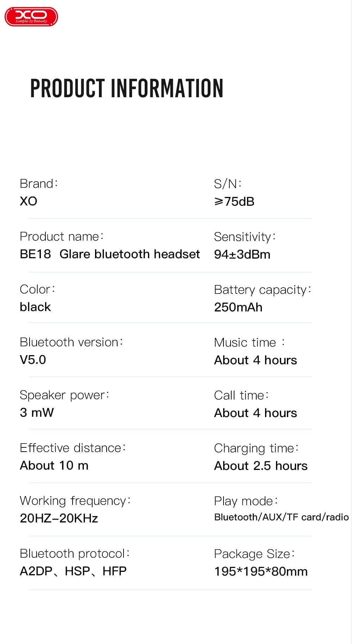Click the Bluetooth version V5.0 text
Viewport: 352px width, 644px height.
[33, 360]
